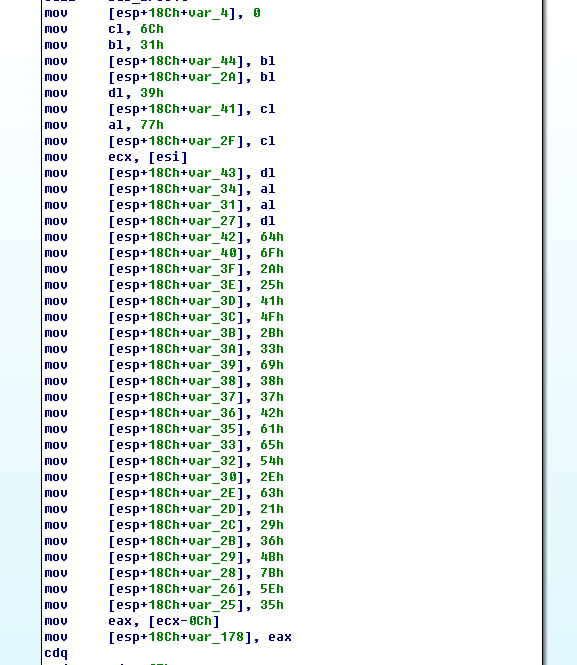Select value 61h on the var_35 line
This screenshot has height=665, width=577.
pos(272,429)
